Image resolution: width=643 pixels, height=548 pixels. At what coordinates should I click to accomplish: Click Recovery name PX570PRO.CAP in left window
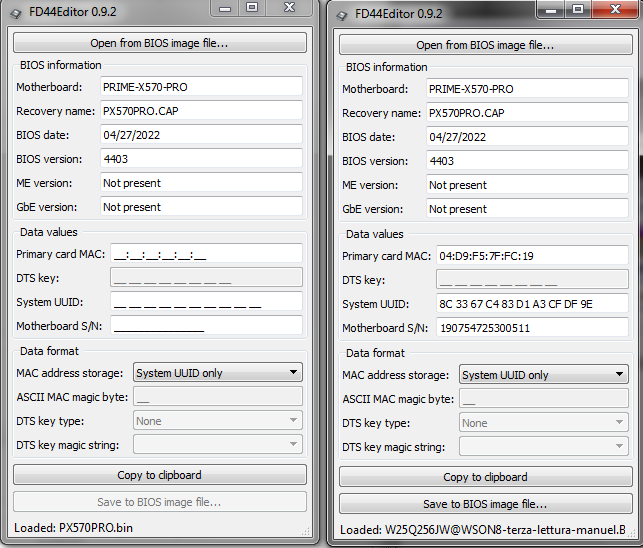pos(201,110)
